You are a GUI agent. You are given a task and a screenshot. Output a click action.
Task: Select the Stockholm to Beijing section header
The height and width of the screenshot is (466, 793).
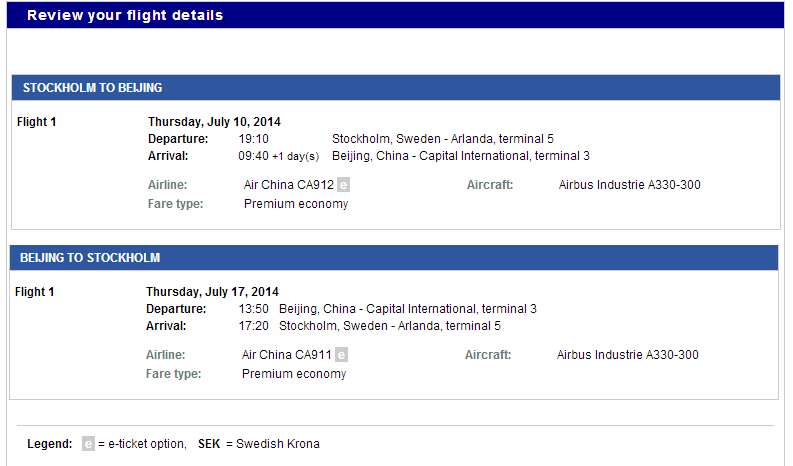(x=92, y=88)
